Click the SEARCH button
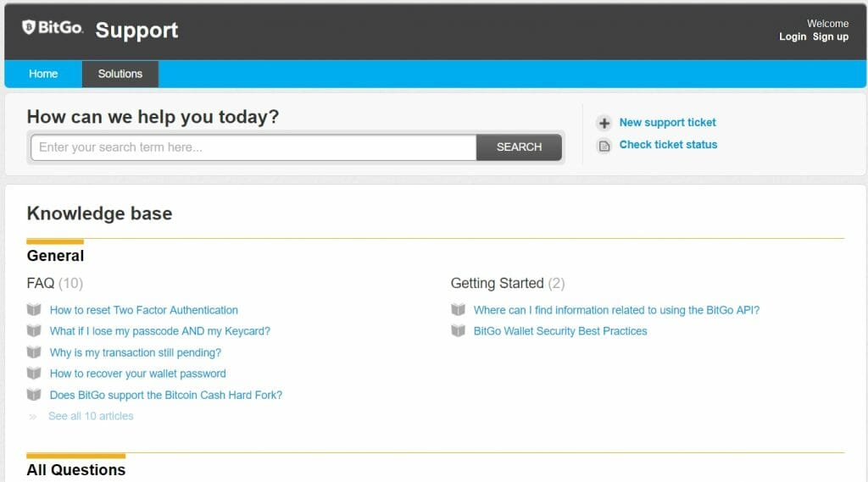Screen dimensions: 868x482 pyautogui.click(x=519, y=147)
